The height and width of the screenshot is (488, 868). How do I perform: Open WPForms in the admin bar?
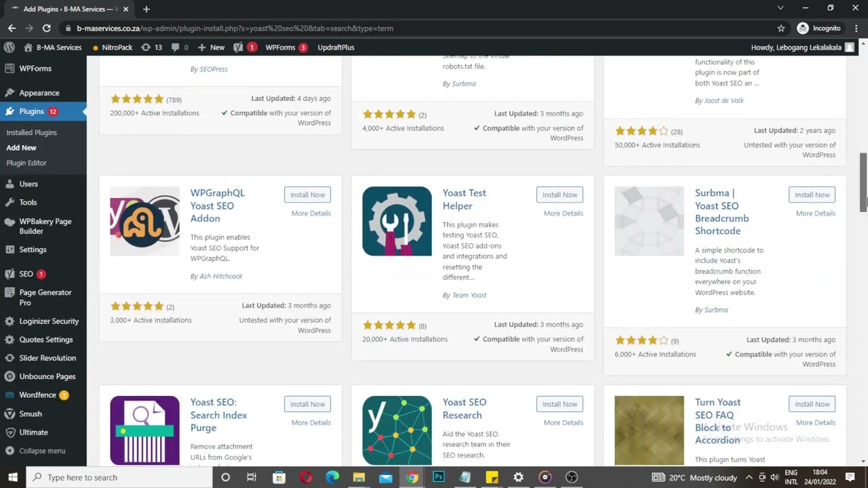tap(285, 47)
